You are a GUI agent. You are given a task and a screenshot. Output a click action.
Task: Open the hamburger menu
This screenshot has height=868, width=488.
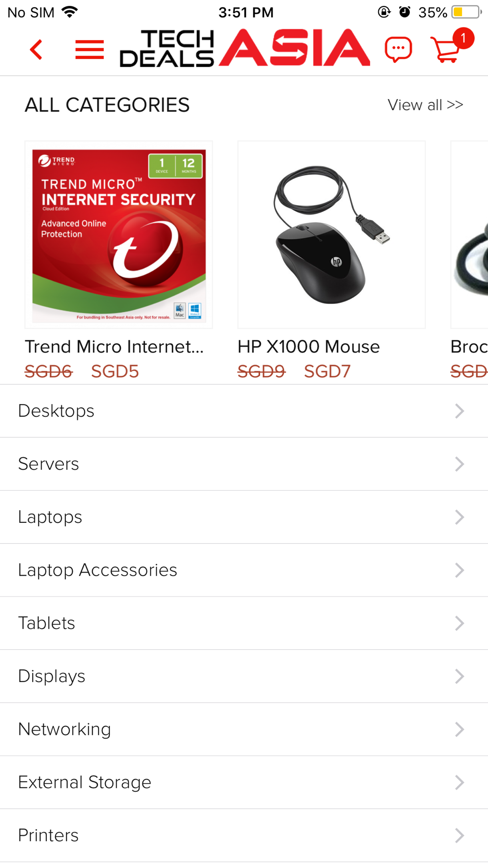[90, 49]
